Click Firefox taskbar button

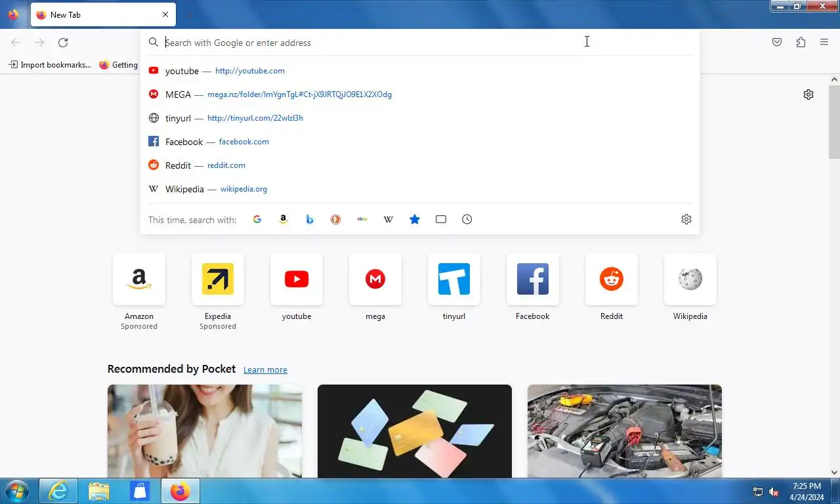pos(180,491)
